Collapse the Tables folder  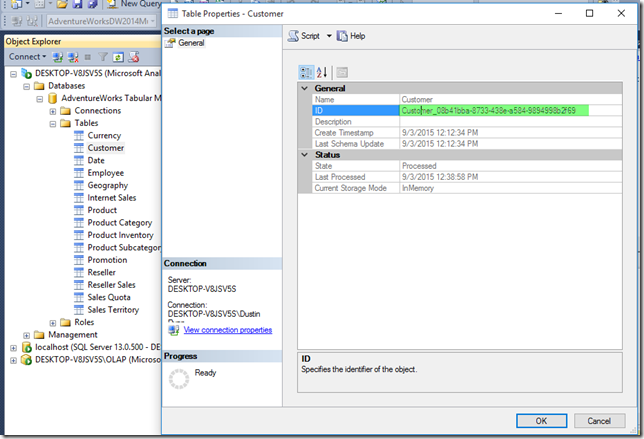coord(53,124)
